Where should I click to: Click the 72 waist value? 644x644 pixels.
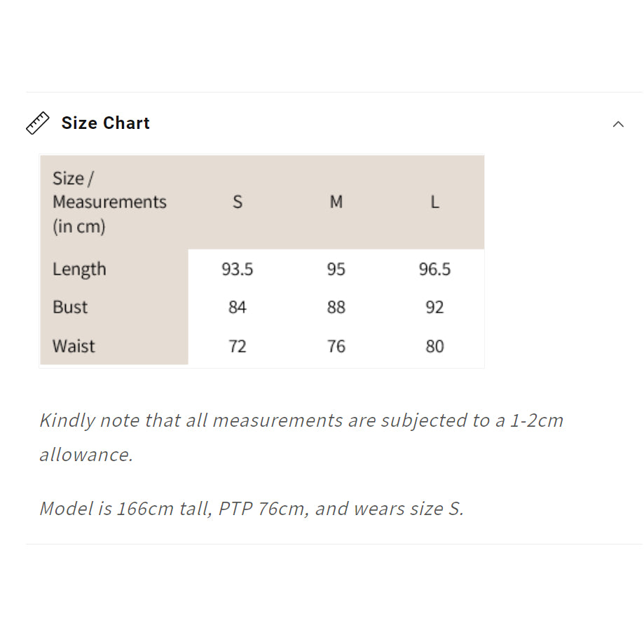pyautogui.click(x=238, y=346)
